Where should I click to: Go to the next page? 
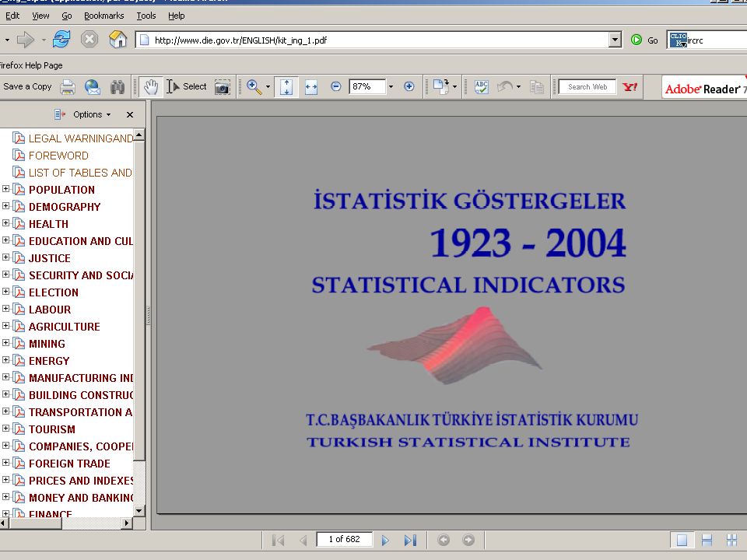tap(385, 540)
